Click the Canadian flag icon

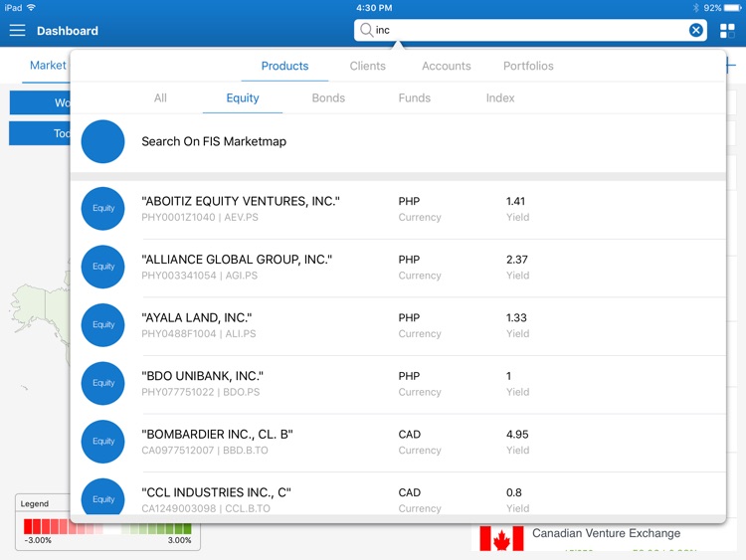[501, 538]
